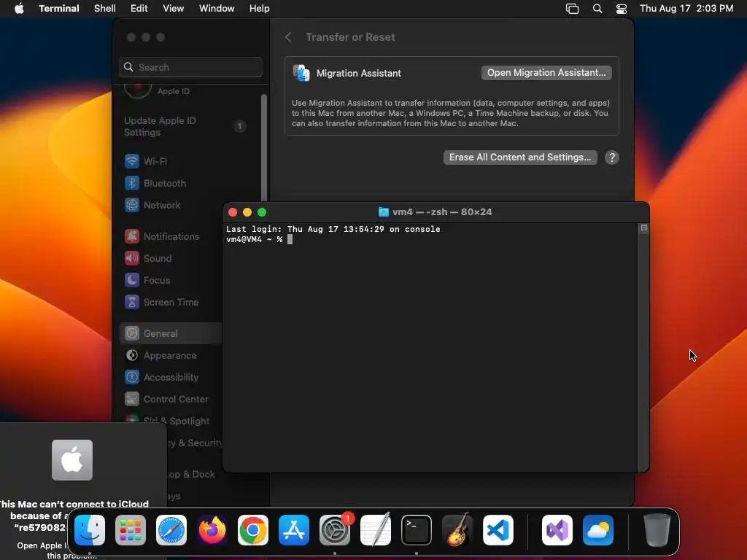The image size is (747, 560).
Task: Open the Weather app in the Dock
Action: [x=598, y=530]
